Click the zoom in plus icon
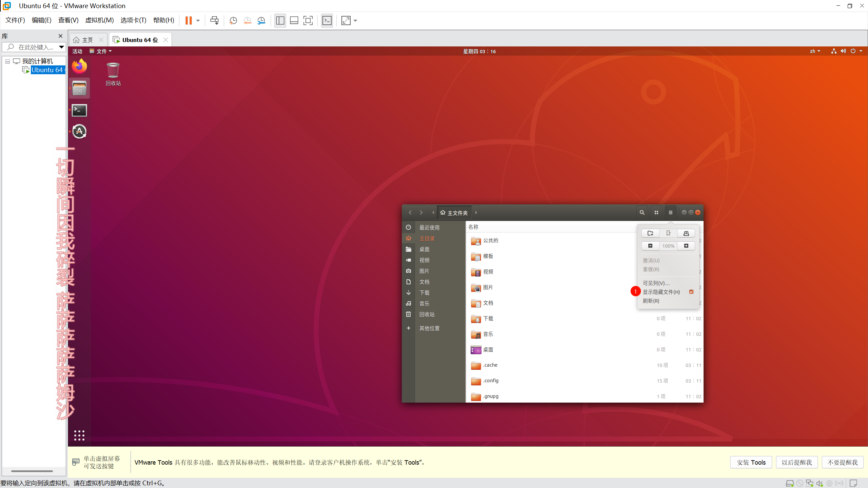This screenshot has width=868, height=488. tap(686, 246)
